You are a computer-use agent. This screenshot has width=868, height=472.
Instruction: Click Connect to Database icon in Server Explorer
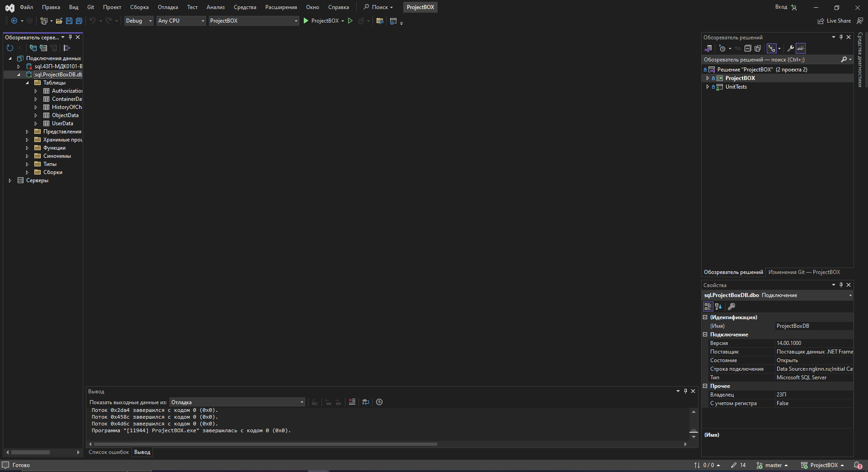point(33,48)
